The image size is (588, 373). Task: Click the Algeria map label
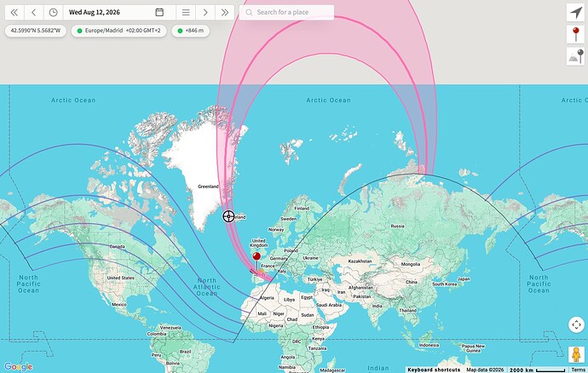click(x=267, y=298)
